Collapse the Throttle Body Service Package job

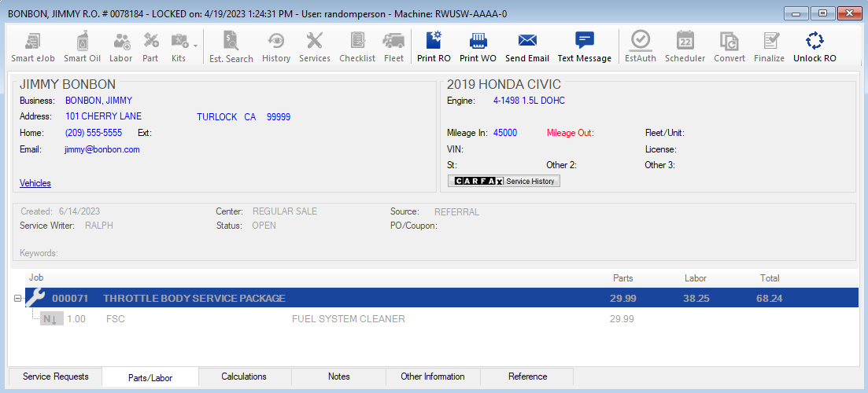tap(18, 299)
